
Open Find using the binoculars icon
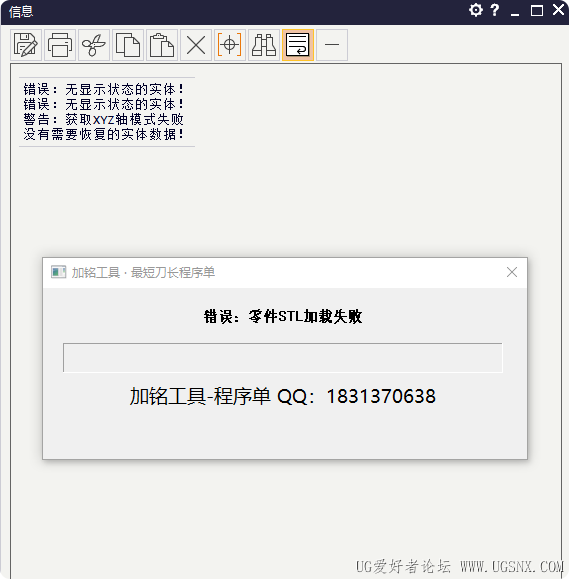tap(264, 45)
